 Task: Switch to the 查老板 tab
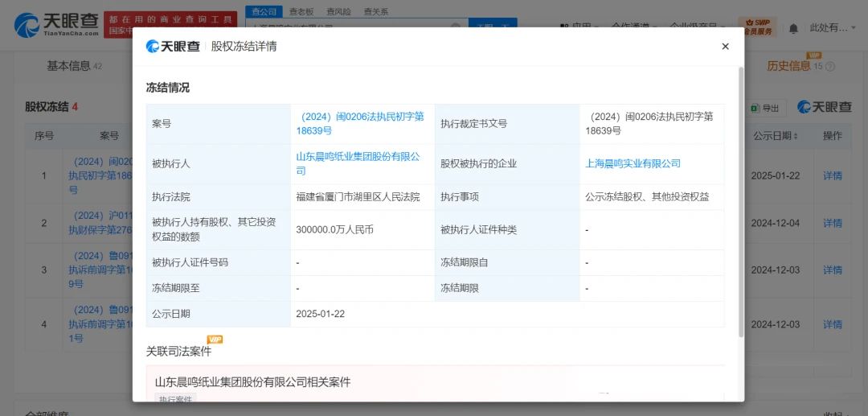click(x=301, y=12)
